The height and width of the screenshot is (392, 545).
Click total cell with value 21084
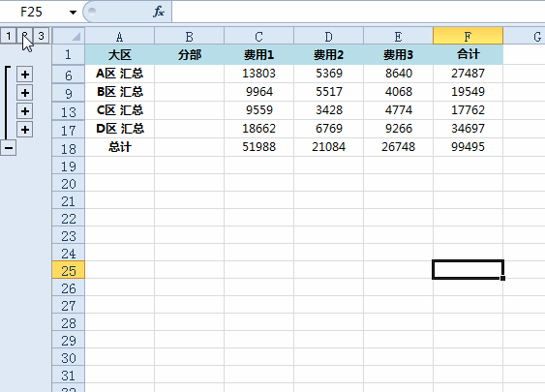pos(329,147)
